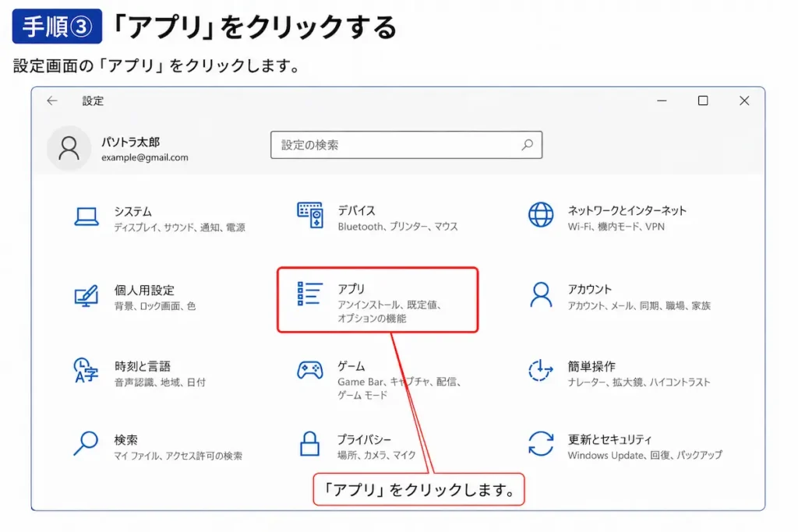798x532 pixels.
Task: Click the user name パソトラ太郎
Action: click(130, 142)
